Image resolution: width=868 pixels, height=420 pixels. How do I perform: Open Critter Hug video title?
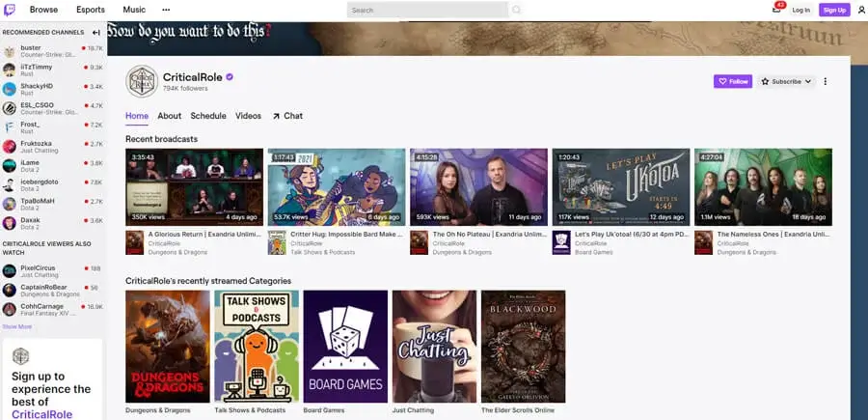click(346, 235)
